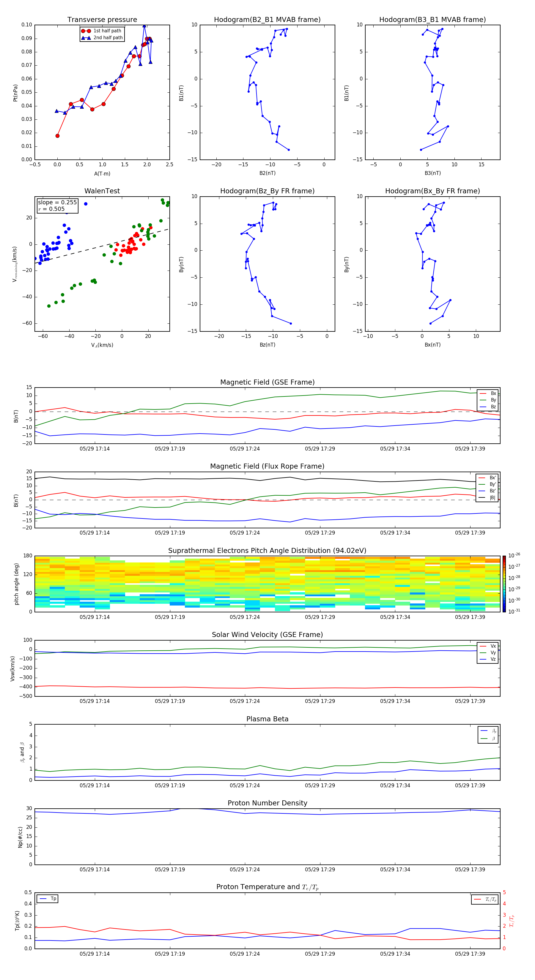Click '05/29 17:14' tick under GSE magnetic field
535x980 pixels.
point(95,449)
